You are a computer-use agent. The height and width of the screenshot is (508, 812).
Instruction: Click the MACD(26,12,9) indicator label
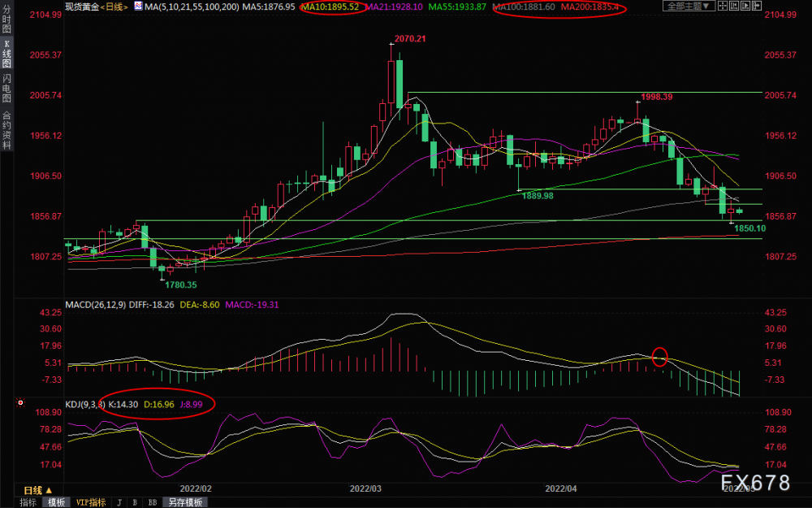pyautogui.click(x=95, y=305)
